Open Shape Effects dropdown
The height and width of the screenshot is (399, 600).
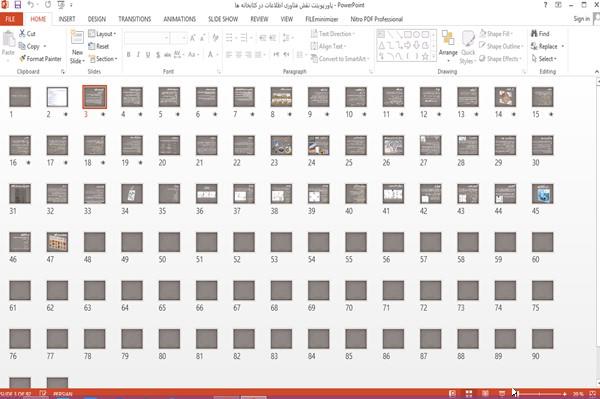click(x=501, y=59)
